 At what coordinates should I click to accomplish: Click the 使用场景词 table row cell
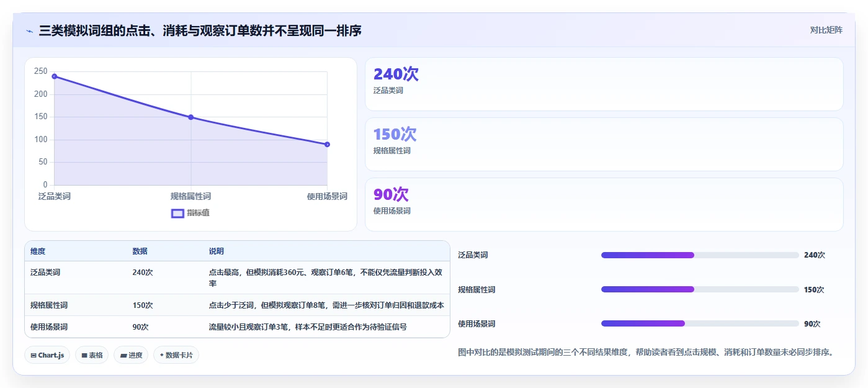point(49,327)
